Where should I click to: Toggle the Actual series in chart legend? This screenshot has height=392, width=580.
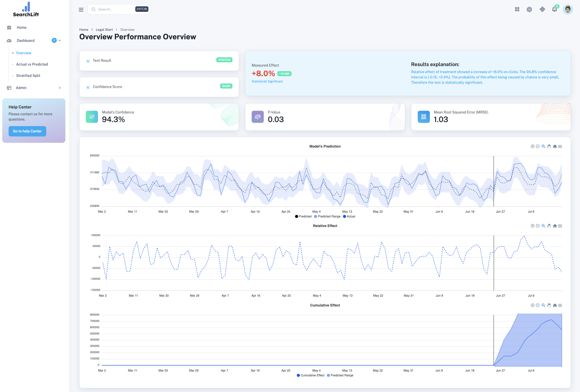coord(349,216)
